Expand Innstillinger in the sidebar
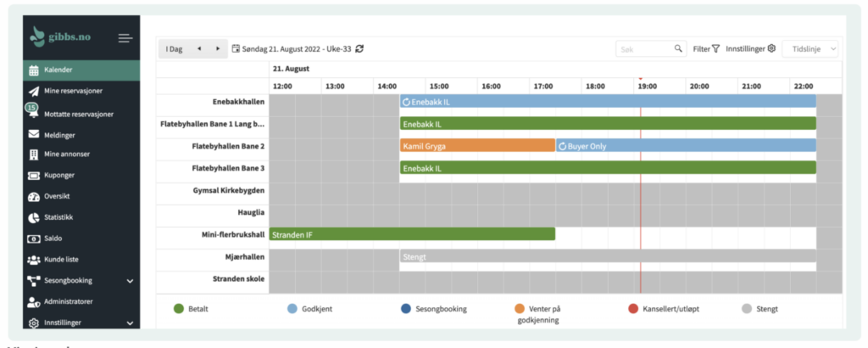The image size is (868, 348). [x=130, y=323]
